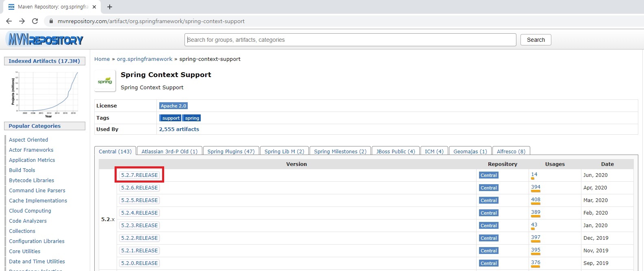This screenshot has width=644, height=271.
Task: Click Central badge in 5.2.0.RELEASE row
Action: 488,263
